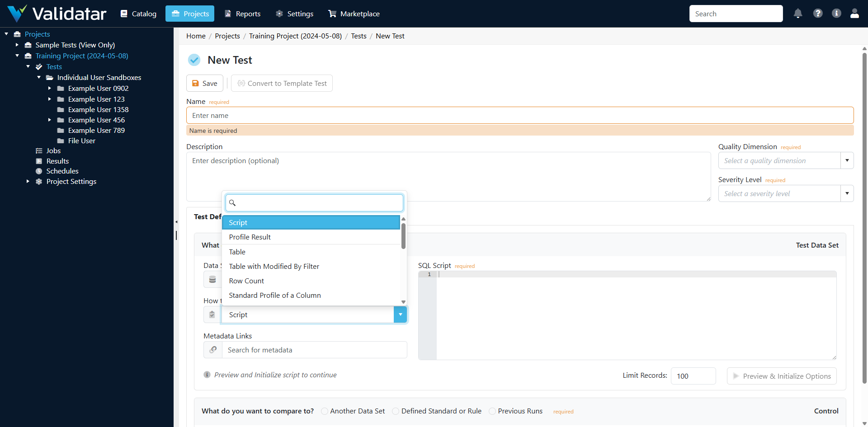This screenshot has width=868, height=427.
Task: Click the Results icon in the sidebar
Action: [x=39, y=161]
